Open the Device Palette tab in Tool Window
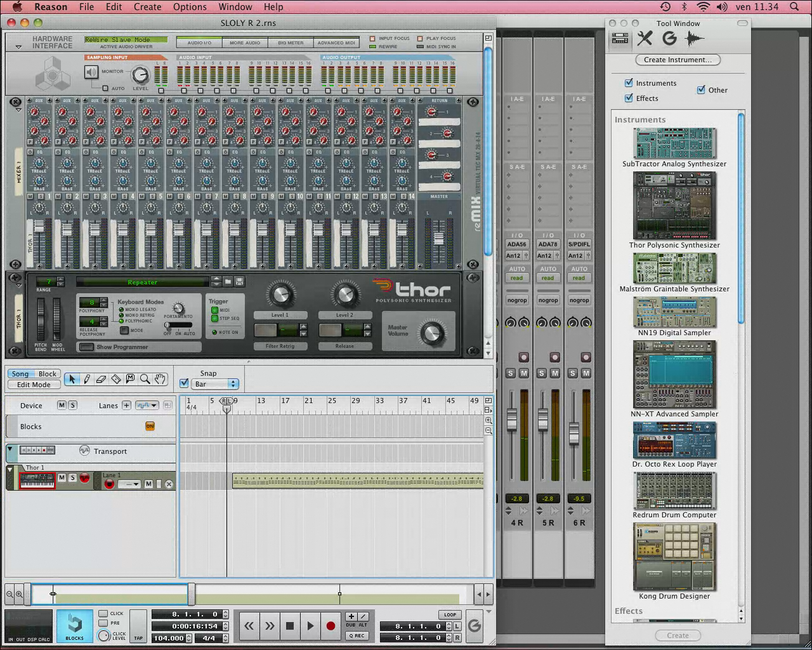The height and width of the screenshot is (650, 812). [620, 39]
